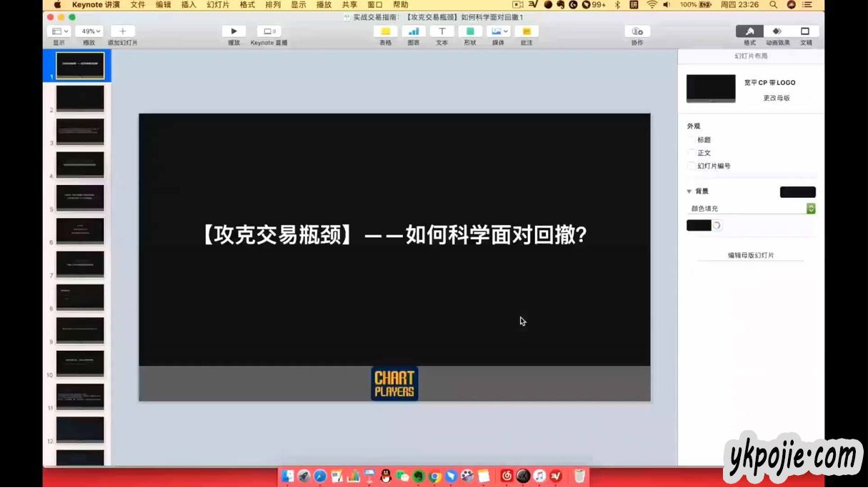Open the Shape (形状) picker icon
Screen dimensions: 868x488
coord(469,31)
